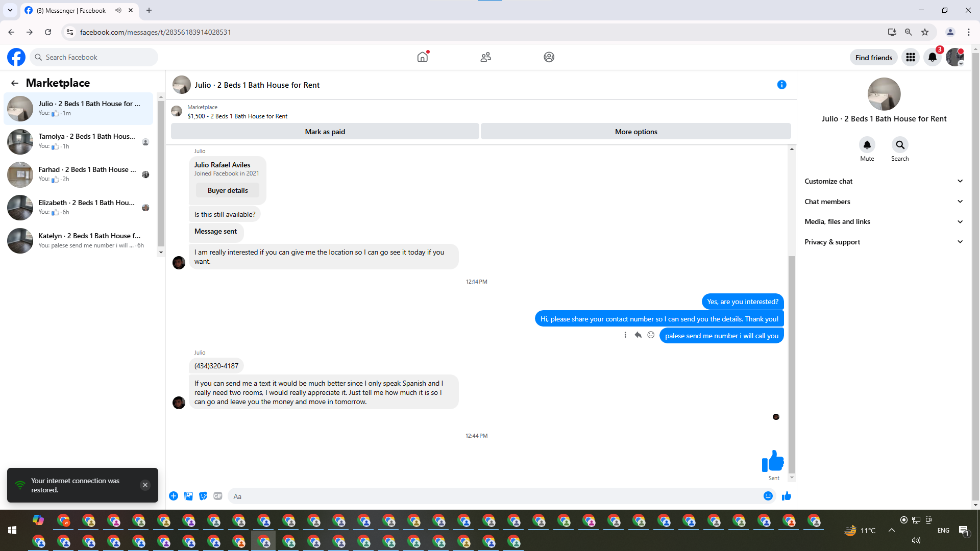The image size is (980, 551).
Task: Click the message text input field
Action: pyautogui.click(x=495, y=496)
